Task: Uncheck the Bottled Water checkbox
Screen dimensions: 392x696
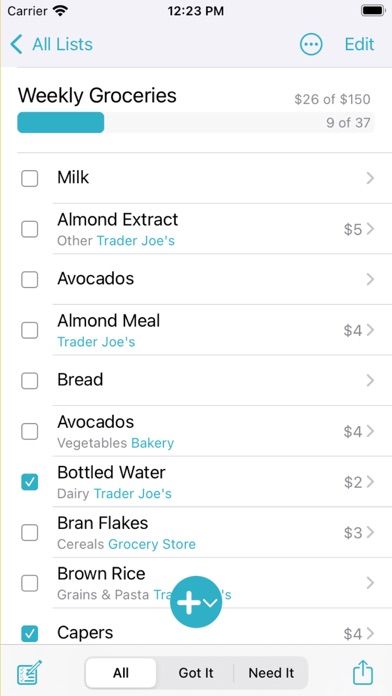Action: click(x=30, y=482)
